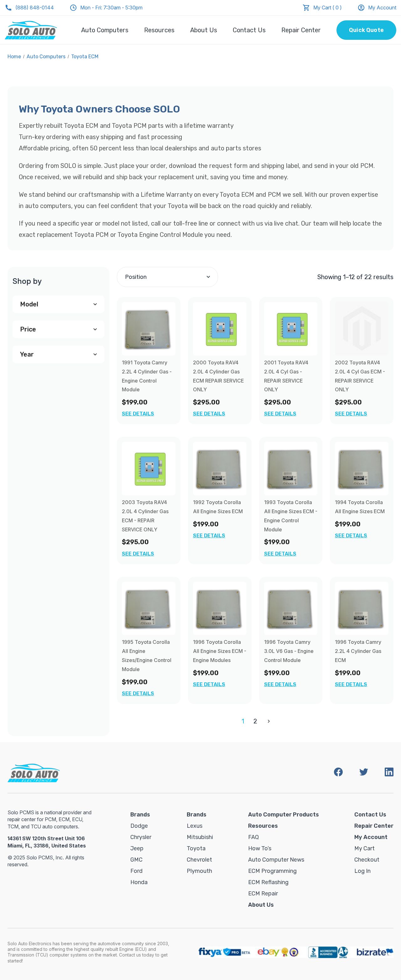Viewport: 401px width, 980px height.
Task: Click 1995 Toyota Corolla product title
Action: click(x=147, y=655)
